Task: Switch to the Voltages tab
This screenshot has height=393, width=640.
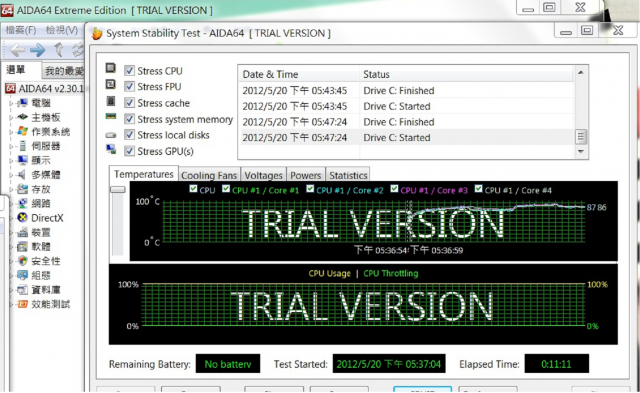Action: pyautogui.click(x=263, y=175)
